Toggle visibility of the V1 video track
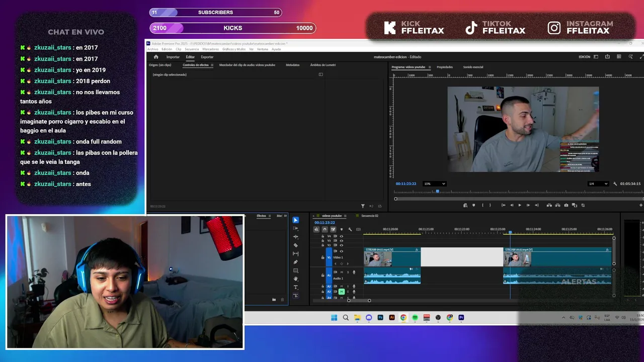Image resolution: width=644 pixels, height=362 pixels. 342,251
